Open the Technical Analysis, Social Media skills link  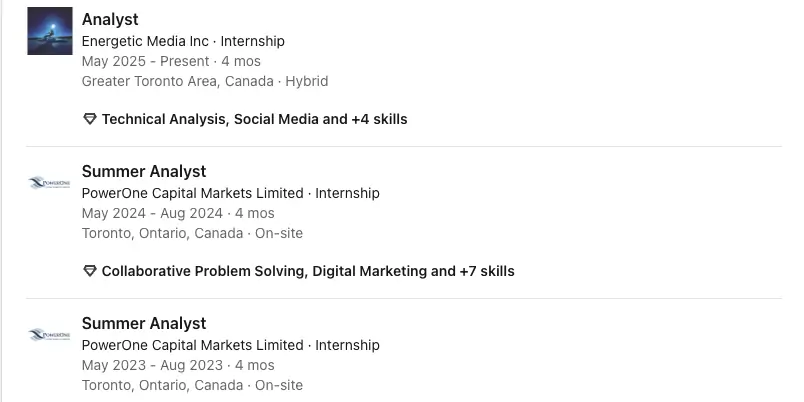pos(254,119)
